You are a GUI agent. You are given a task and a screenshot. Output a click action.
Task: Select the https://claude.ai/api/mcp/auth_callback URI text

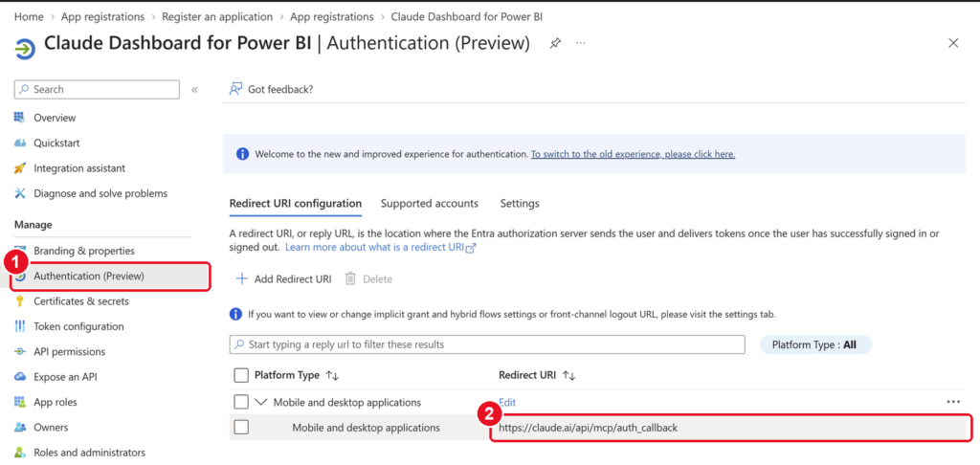tap(589, 428)
